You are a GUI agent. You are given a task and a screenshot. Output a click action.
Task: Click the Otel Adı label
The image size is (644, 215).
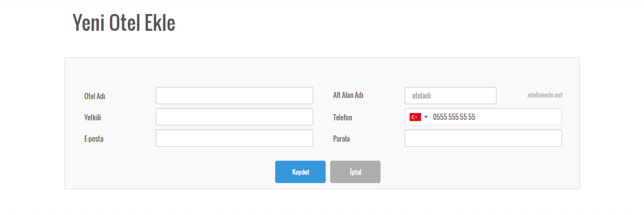tap(95, 96)
